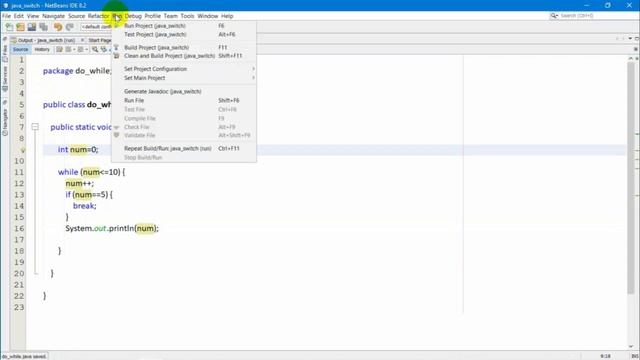The image size is (640, 360).
Task: Click the Open Project toolbar icon
Action: point(32,27)
